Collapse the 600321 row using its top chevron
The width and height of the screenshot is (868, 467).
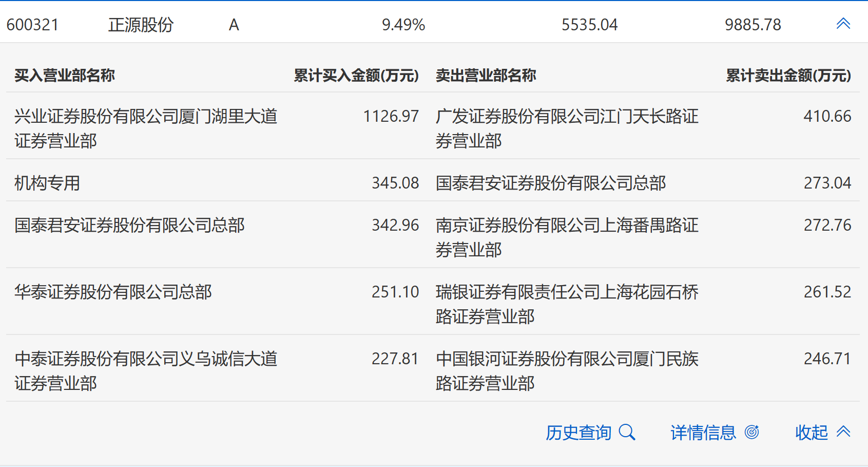pos(843,24)
